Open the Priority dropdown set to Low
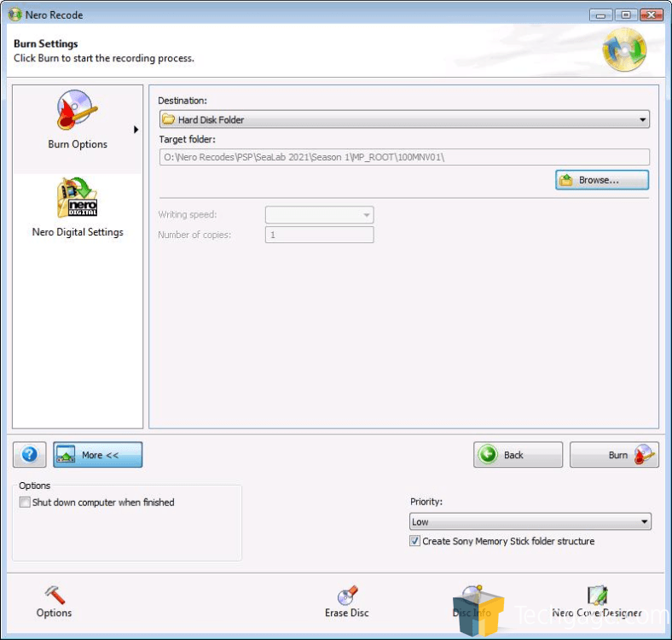This screenshot has height=640, width=672. click(x=530, y=521)
